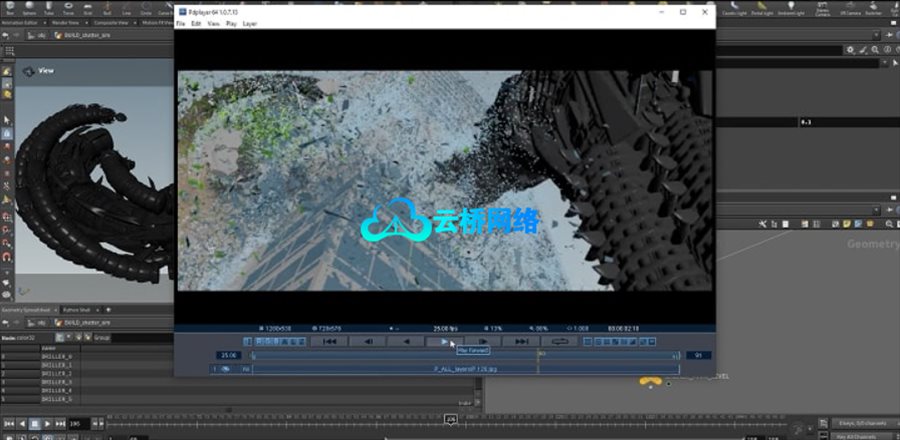Click Play Forward button in Pdplayer

[444, 341]
